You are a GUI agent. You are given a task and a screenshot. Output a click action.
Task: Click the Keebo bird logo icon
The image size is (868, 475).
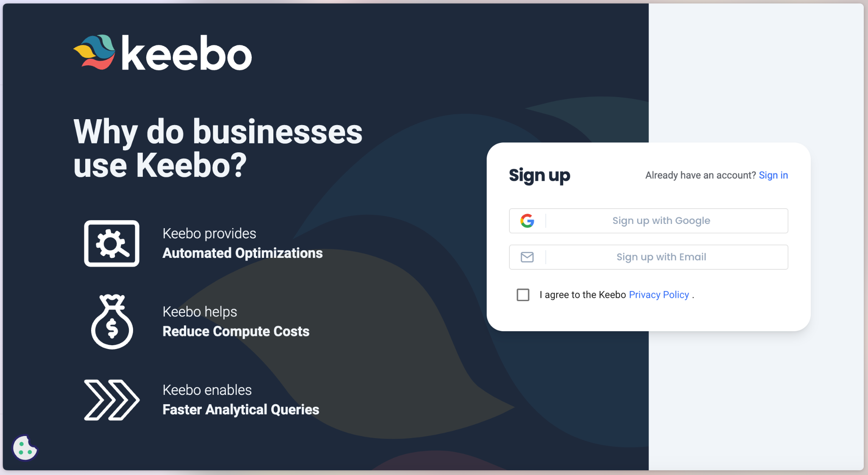click(x=95, y=52)
